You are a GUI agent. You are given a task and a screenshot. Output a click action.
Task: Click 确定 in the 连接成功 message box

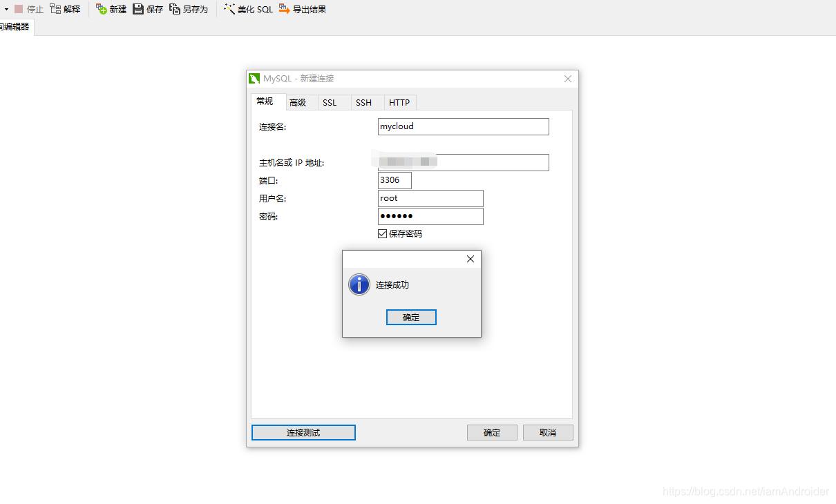411,317
